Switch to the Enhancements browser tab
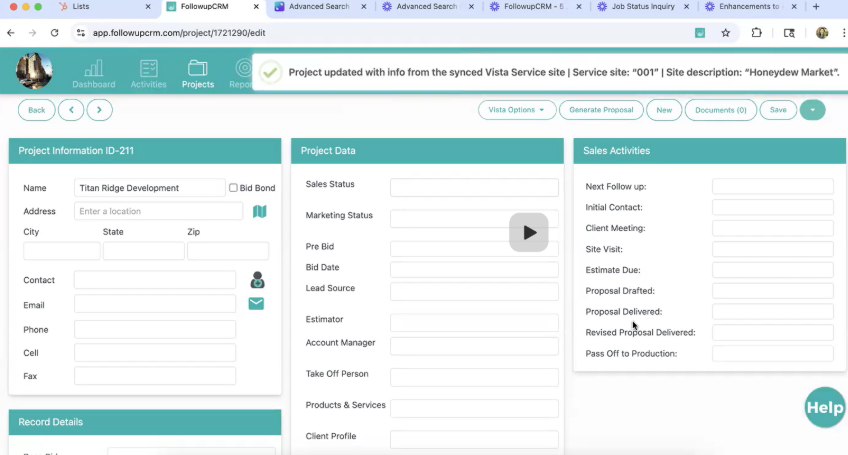848x455 pixels. coord(751,6)
